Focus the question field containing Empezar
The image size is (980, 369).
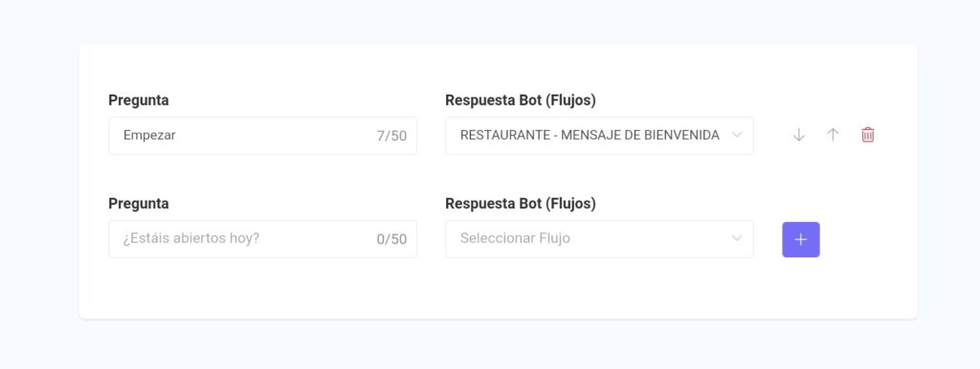coord(262,136)
